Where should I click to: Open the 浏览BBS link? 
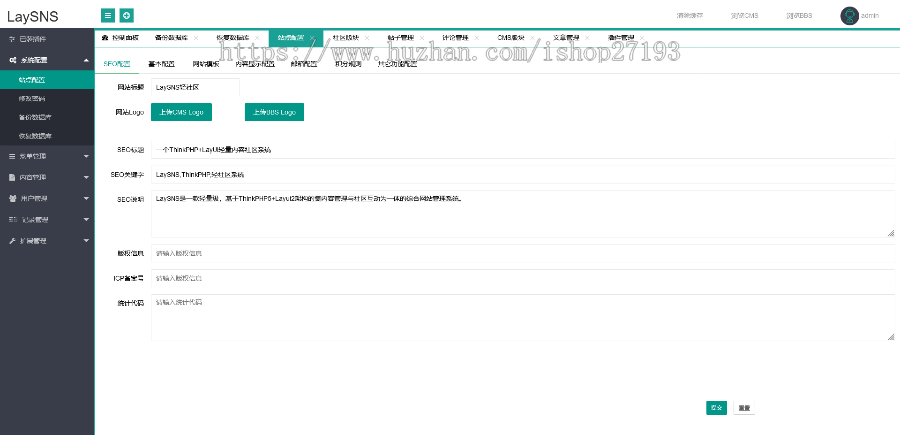point(799,15)
